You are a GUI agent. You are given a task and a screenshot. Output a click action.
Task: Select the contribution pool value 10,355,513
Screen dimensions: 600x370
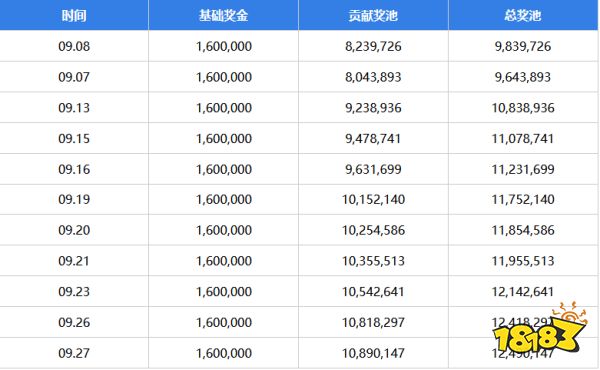(x=373, y=261)
